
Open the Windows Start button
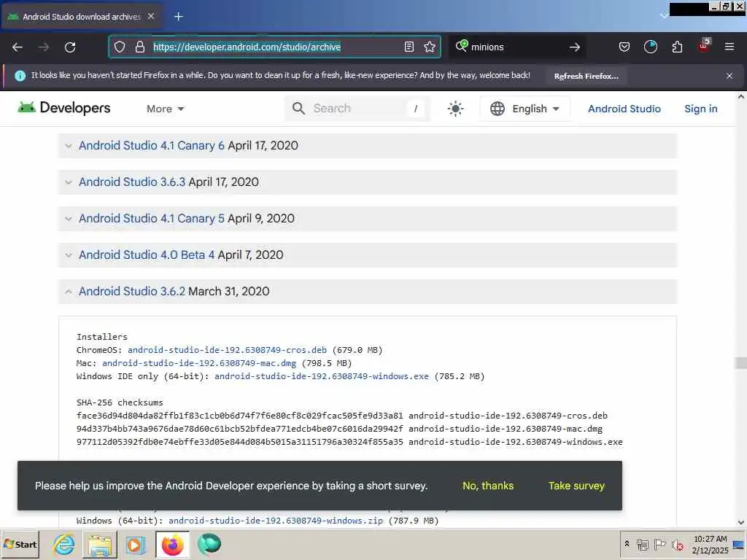click(20, 544)
